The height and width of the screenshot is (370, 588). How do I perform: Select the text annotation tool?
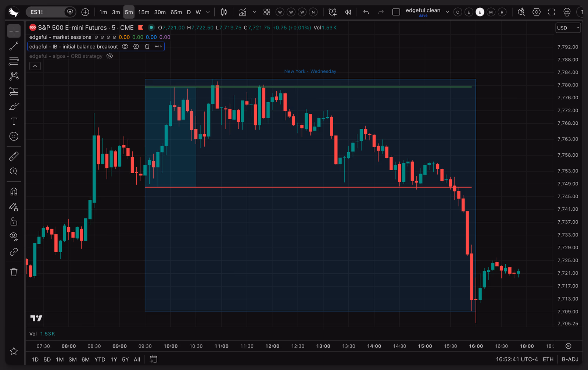[x=14, y=121]
